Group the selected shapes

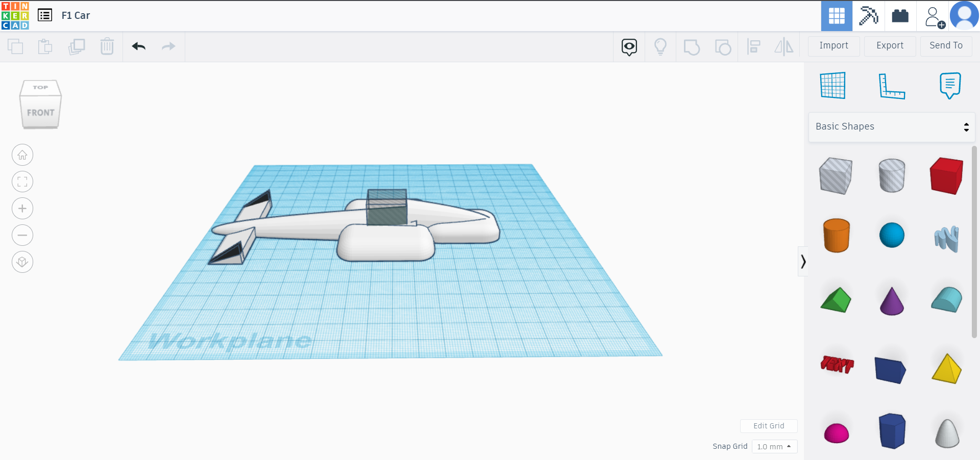pos(692,46)
